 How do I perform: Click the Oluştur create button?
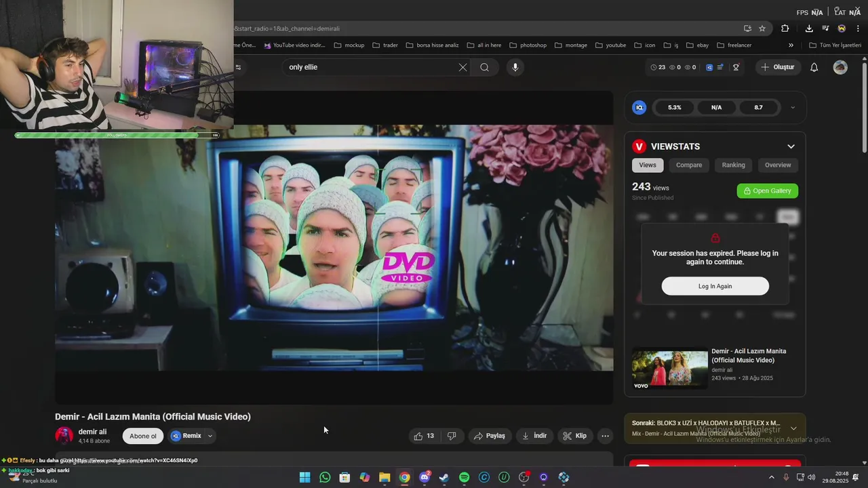pos(777,67)
